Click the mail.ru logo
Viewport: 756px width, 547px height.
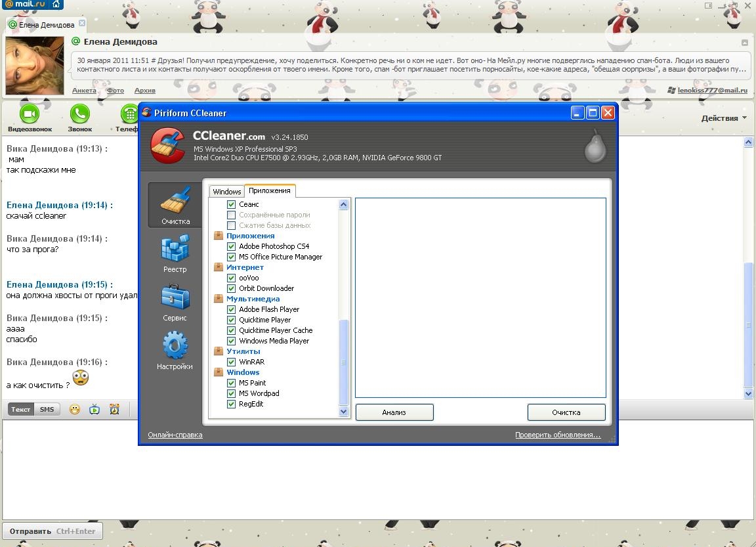[x=25, y=5]
